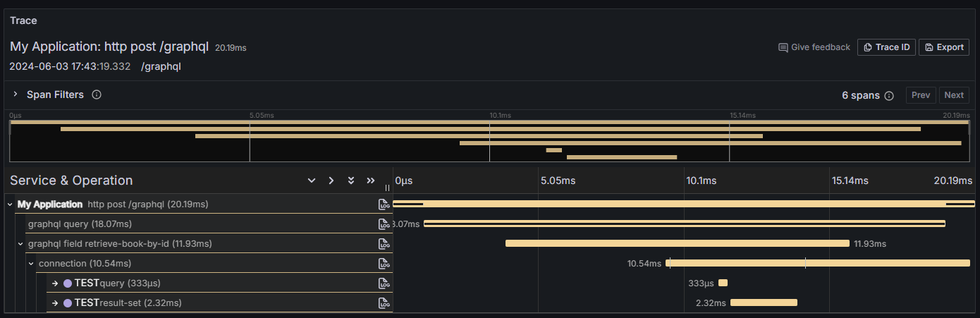Image resolution: width=980 pixels, height=318 pixels.
Task: Click info icon beside 6 spans count
Action: tap(889, 96)
